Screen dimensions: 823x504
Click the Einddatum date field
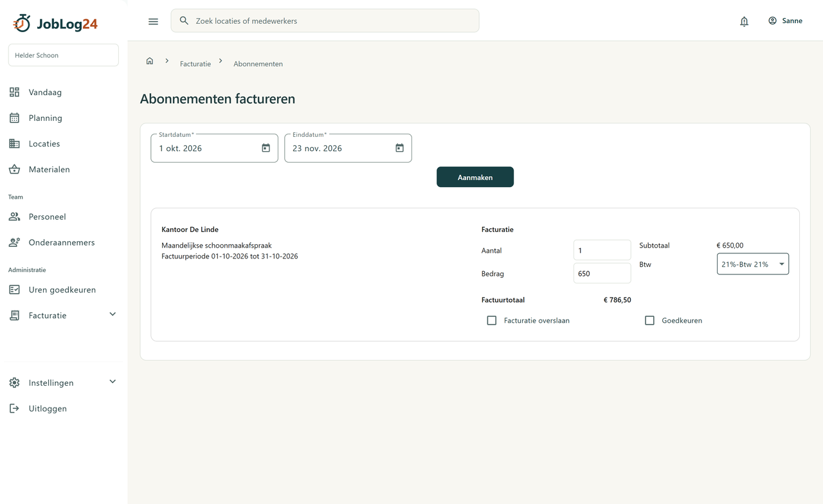click(x=348, y=148)
